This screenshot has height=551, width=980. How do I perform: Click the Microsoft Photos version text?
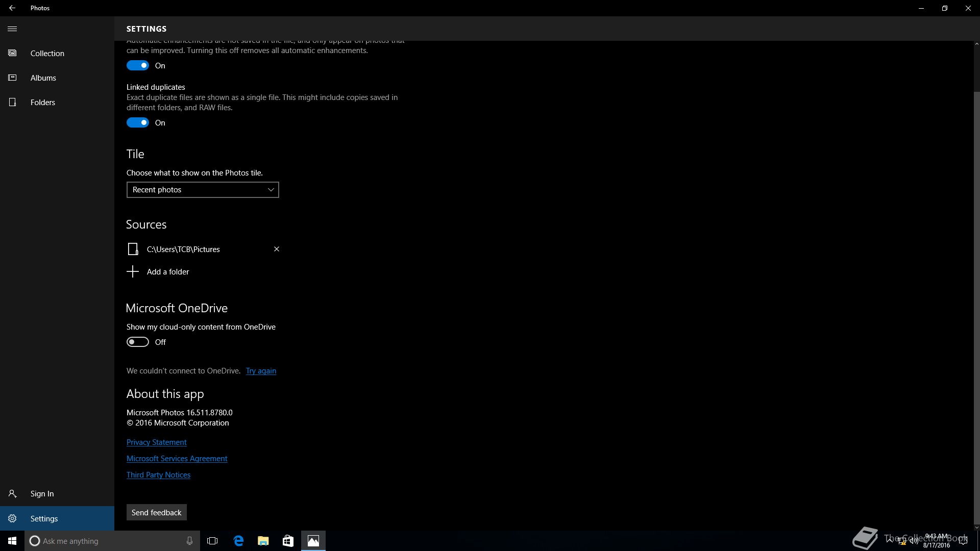(180, 413)
